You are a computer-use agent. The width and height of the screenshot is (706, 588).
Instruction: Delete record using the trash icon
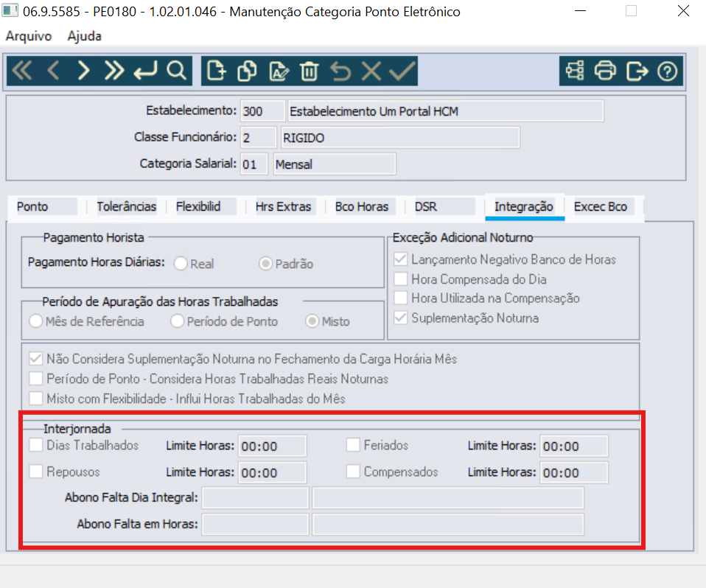[310, 71]
